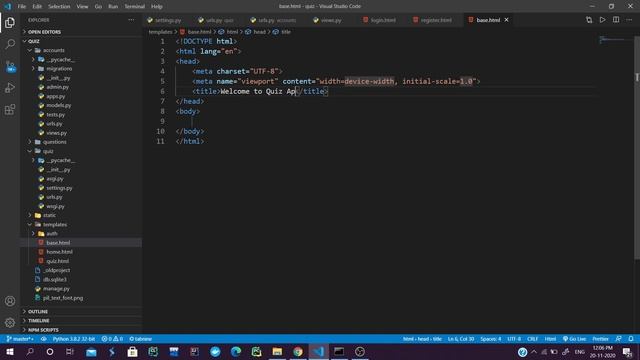The image size is (640, 360).
Task: Expand the Outline section
Action: 82,311
